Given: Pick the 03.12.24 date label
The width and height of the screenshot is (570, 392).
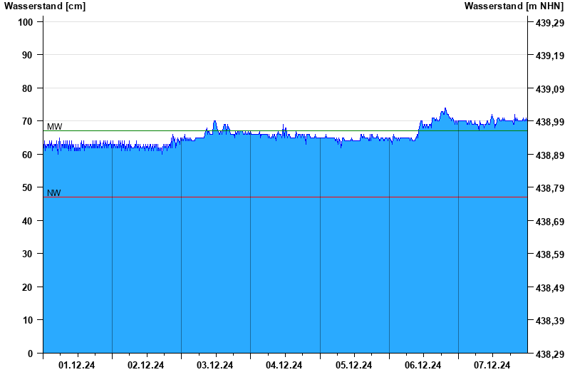Looking at the screenshot, I should (x=215, y=366).
